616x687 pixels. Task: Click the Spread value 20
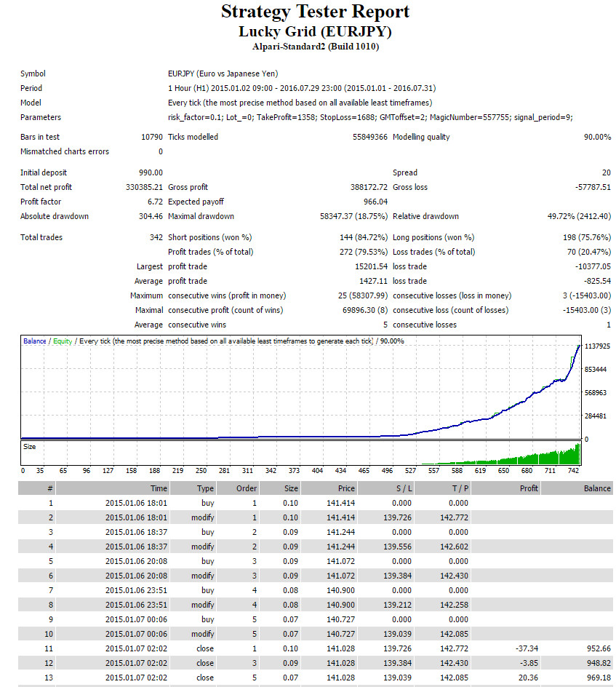607,172
